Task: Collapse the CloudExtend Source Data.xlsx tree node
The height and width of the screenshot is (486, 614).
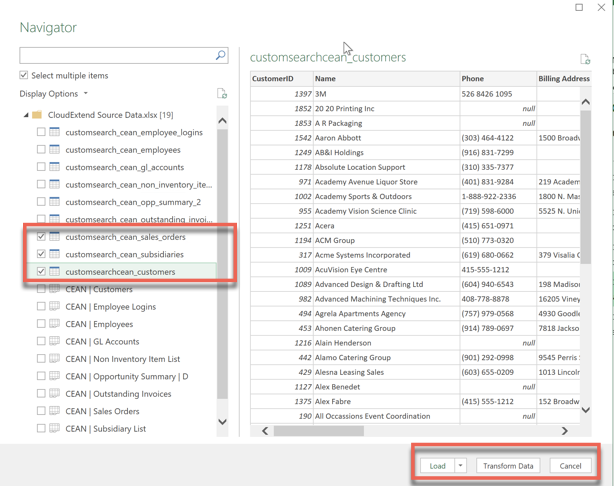Action: (x=26, y=115)
